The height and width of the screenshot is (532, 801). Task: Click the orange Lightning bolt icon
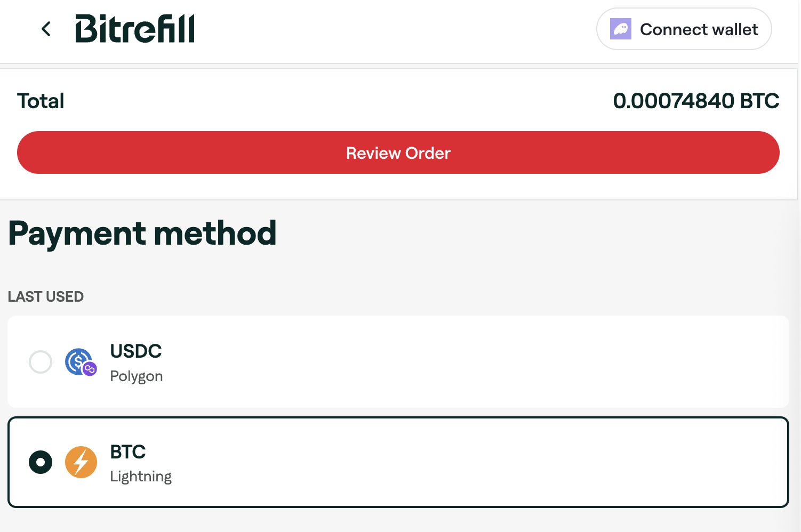point(81,462)
